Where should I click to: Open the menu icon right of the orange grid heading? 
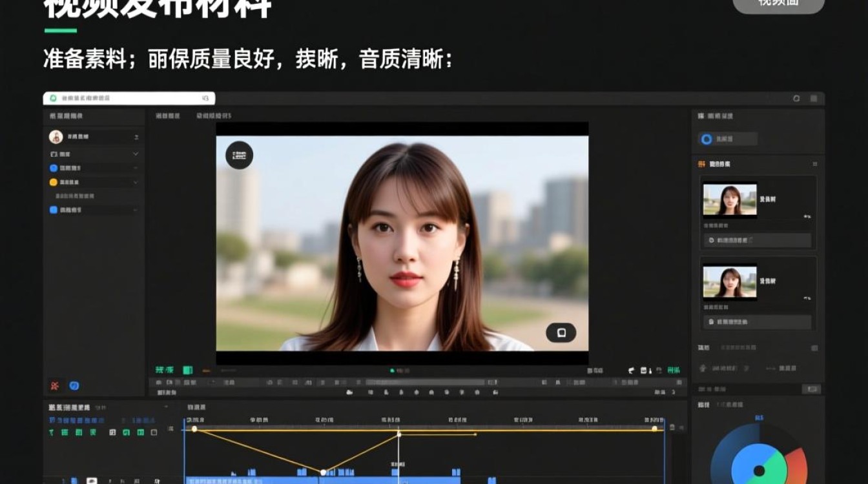[x=814, y=164]
